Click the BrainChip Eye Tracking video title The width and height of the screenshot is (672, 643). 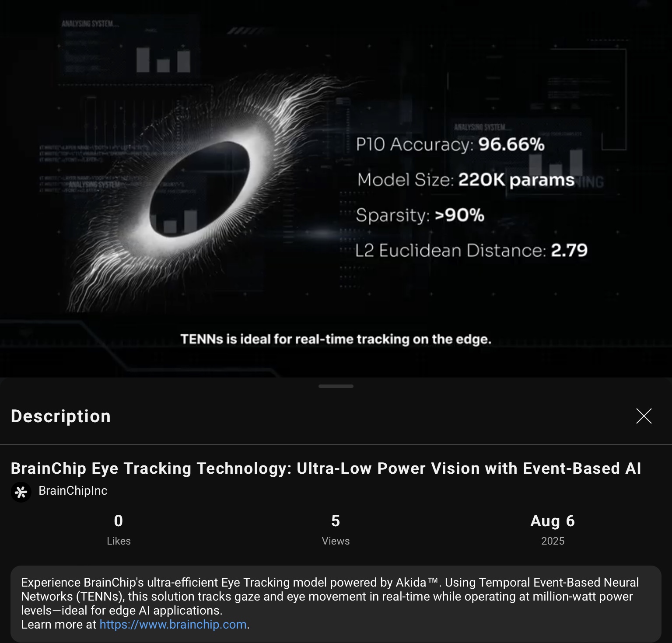click(326, 468)
